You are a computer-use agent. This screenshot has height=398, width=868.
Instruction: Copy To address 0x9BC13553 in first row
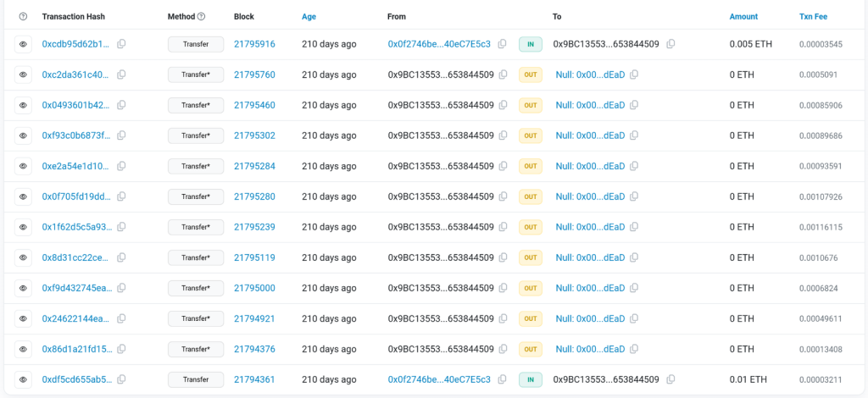[671, 44]
